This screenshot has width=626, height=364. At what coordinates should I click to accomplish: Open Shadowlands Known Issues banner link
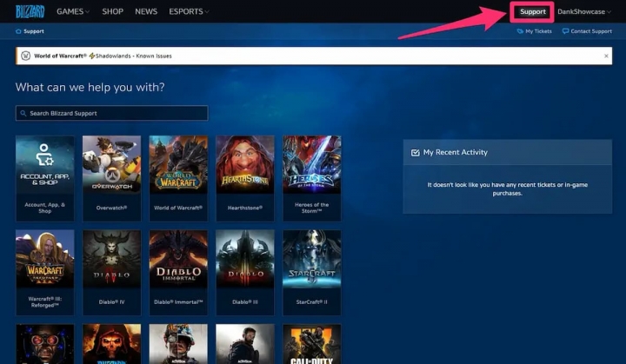tap(103, 56)
